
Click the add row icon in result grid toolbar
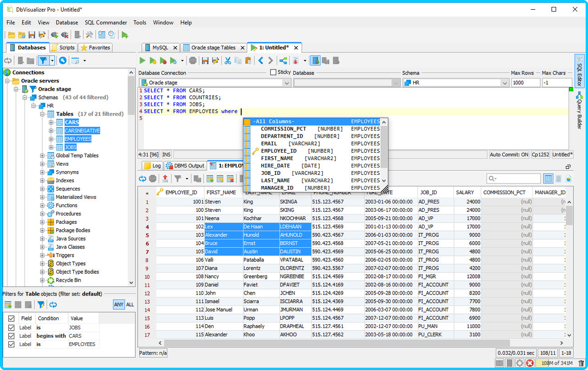210,179
